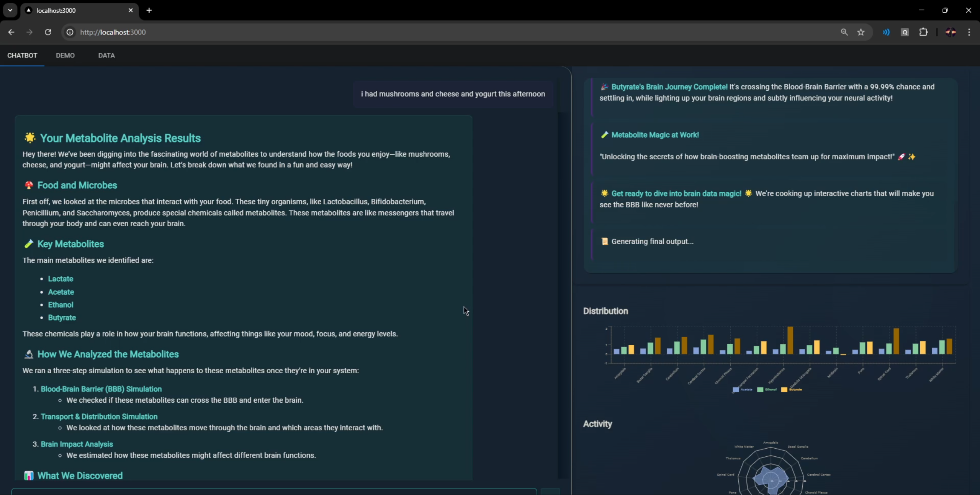Reload the localhost page
The height and width of the screenshot is (495, 980).
click(x=48, y=32)
